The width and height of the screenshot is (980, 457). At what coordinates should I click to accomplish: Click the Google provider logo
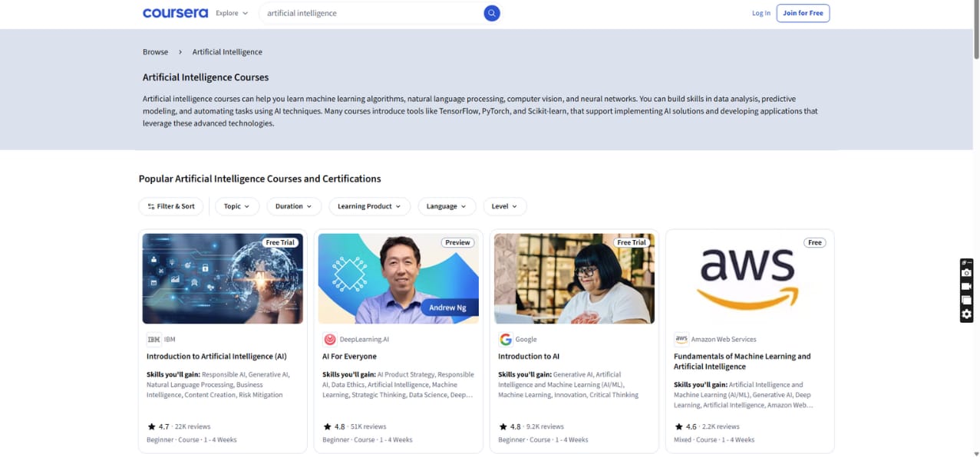505,339
